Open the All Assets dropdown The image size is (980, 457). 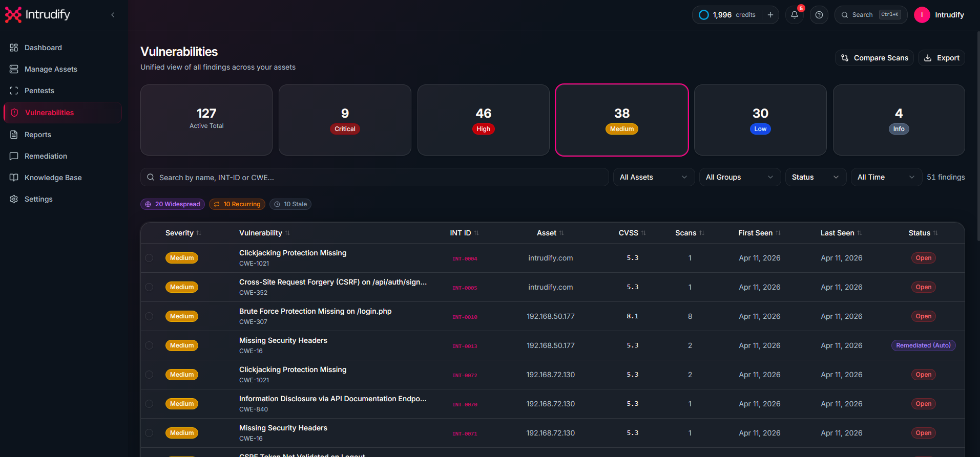654,177
